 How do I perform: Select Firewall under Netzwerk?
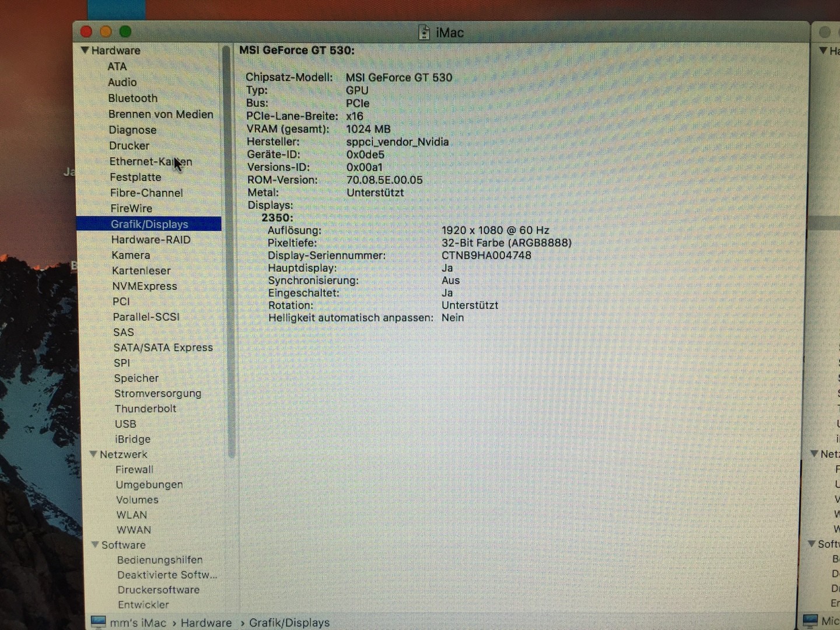(134, 469)
